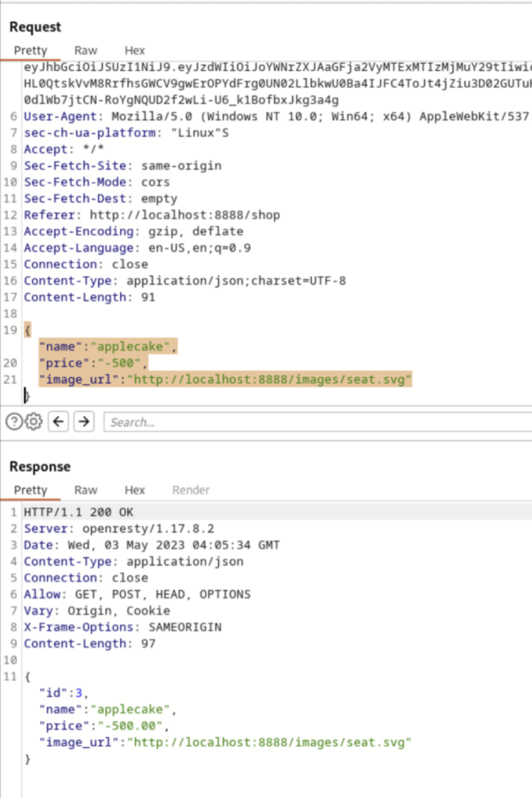Screen dimensions: 532x798
Task: Click response Content-Type application/json value
Action: point(185,561)
